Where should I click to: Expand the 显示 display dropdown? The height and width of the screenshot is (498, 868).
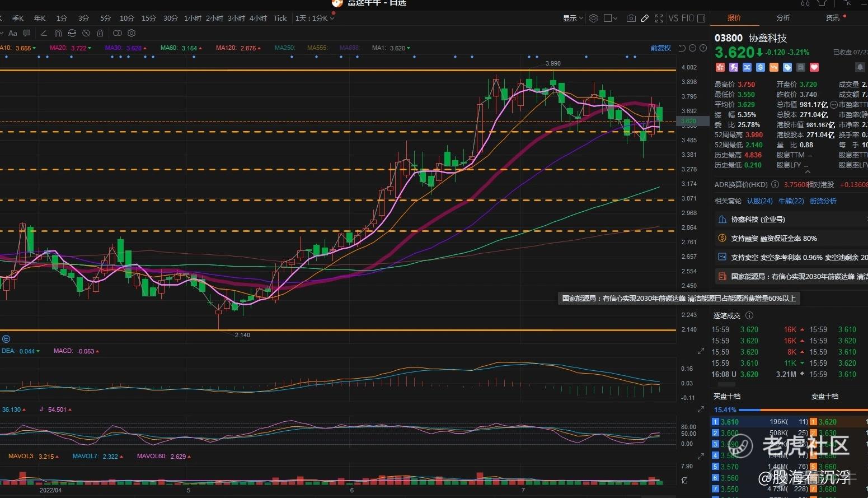[x=573, y=18]
